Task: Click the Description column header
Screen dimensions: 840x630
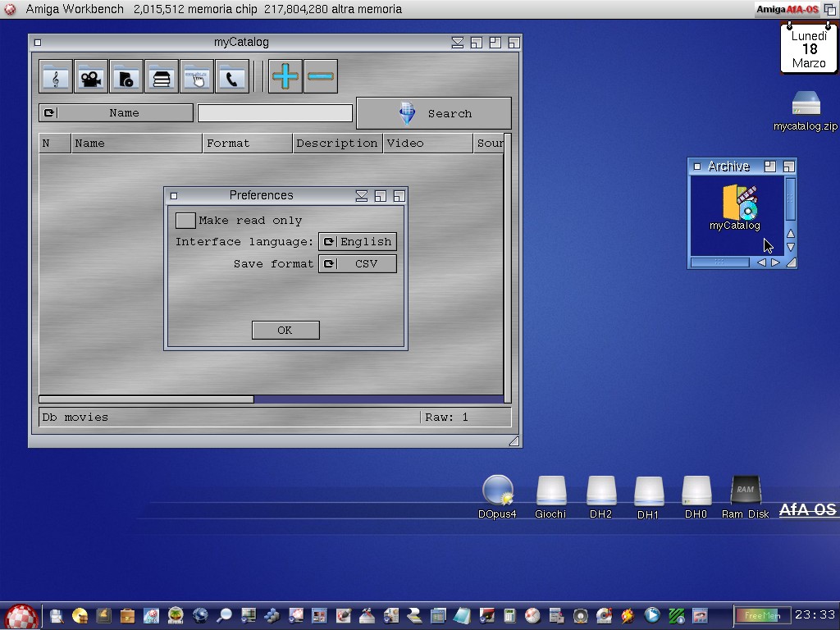Action: [336, 144]
